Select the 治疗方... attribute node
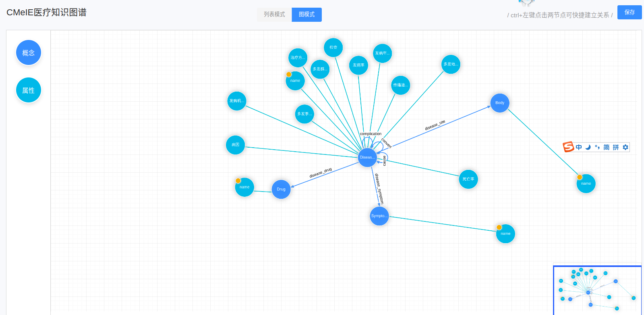Image resolution: width=644 pixels, height=315 pixels. click(298, 58)
